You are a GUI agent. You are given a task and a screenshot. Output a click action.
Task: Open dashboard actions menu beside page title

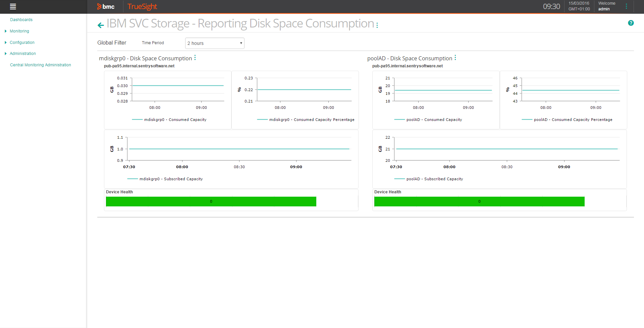(377, 25)
